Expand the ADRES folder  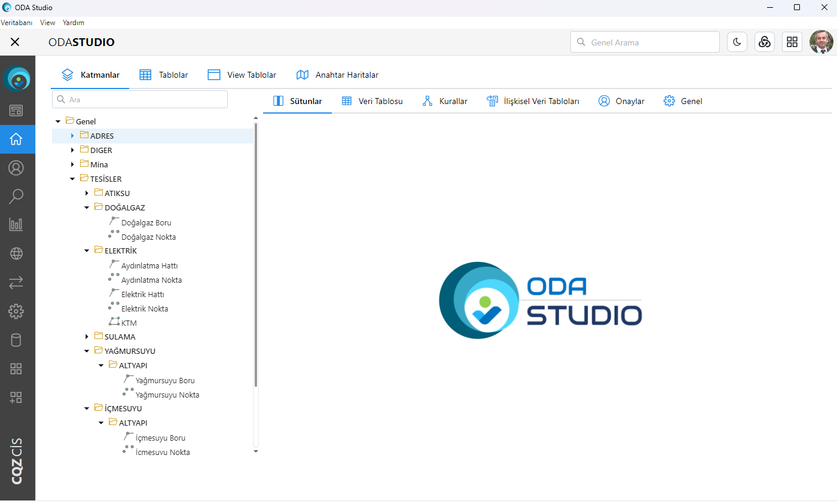(72, 136)
